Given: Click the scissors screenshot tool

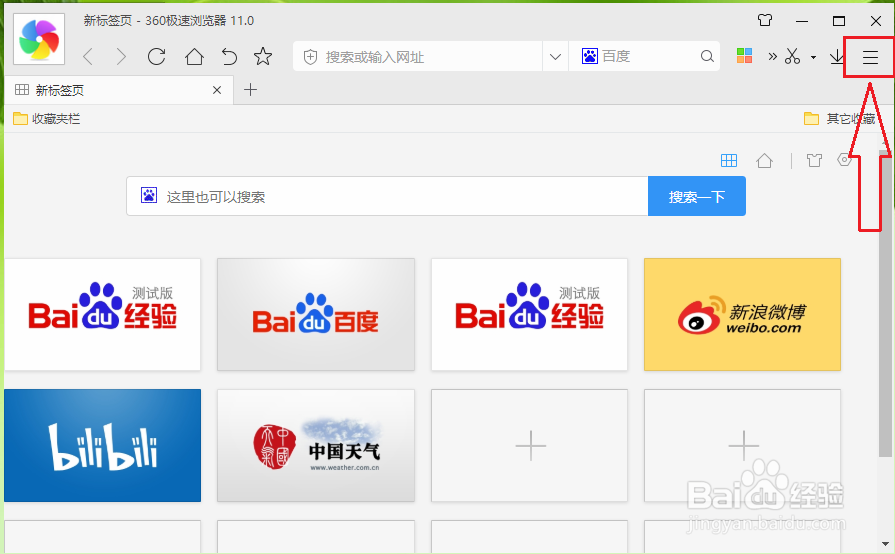Looking at the screenshot, I should coord(792,56).
